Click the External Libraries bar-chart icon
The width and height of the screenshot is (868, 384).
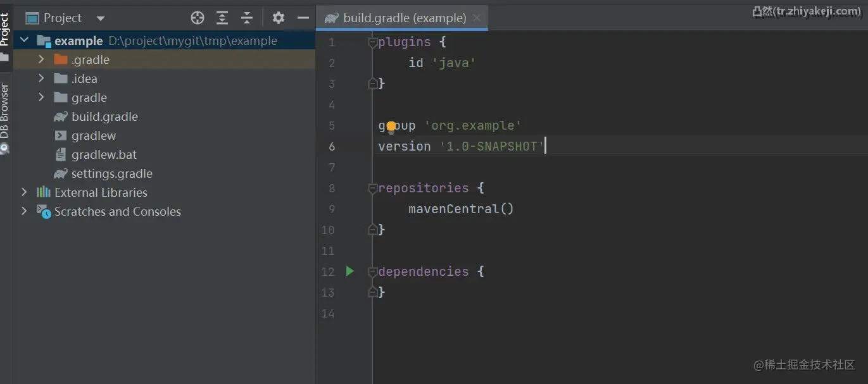coord(44,192)
